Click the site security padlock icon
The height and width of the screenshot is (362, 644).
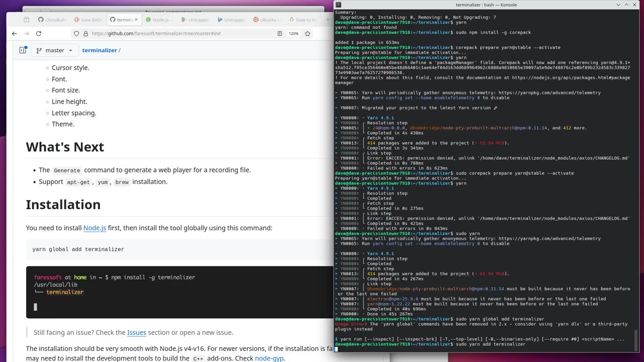pos(86,34)
